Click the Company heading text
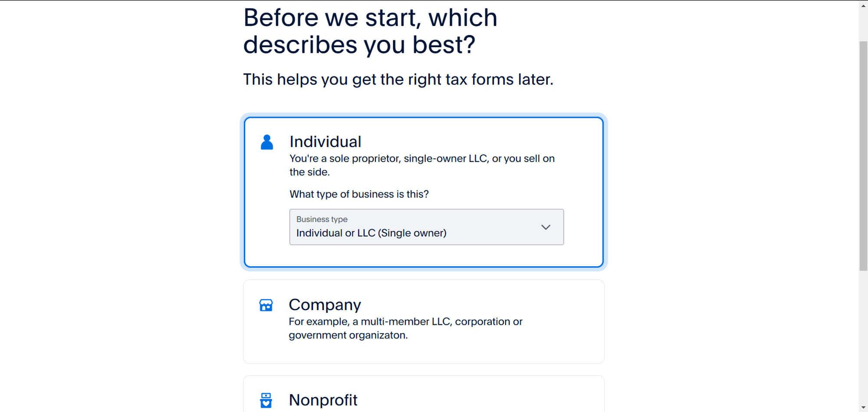Image resolution: width=868 pixels, height=412 pixels. 325,305
